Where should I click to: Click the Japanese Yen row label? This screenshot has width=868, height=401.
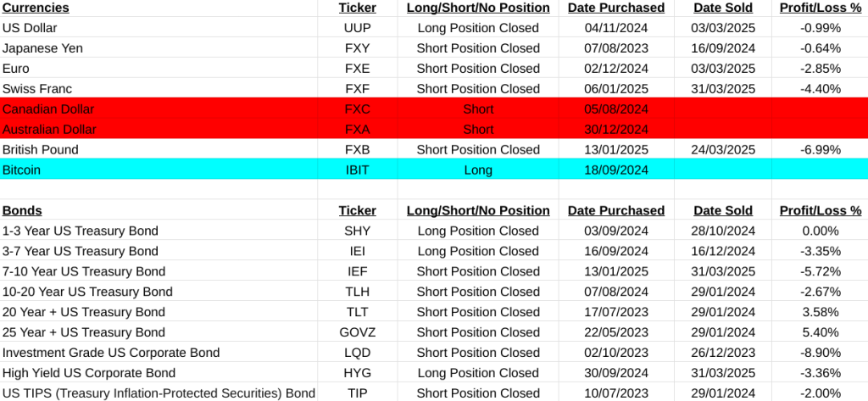point(42,48)
